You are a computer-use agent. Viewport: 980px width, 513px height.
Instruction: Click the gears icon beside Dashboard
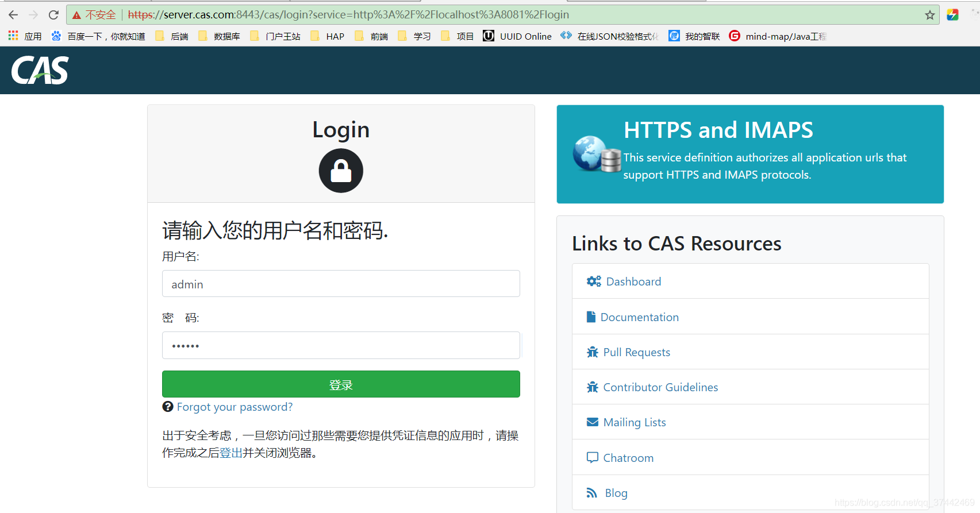(x=594, y=281)
